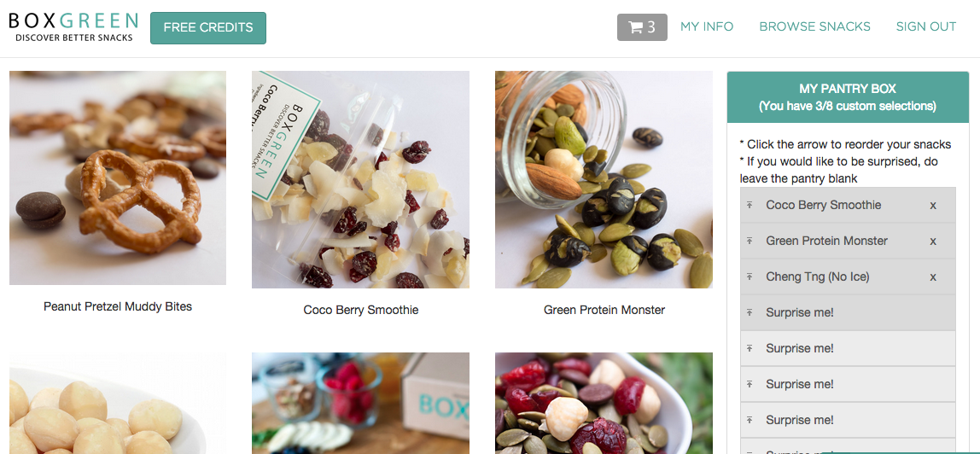
Task: Open the Free Credits button
Action: point(208,28)
